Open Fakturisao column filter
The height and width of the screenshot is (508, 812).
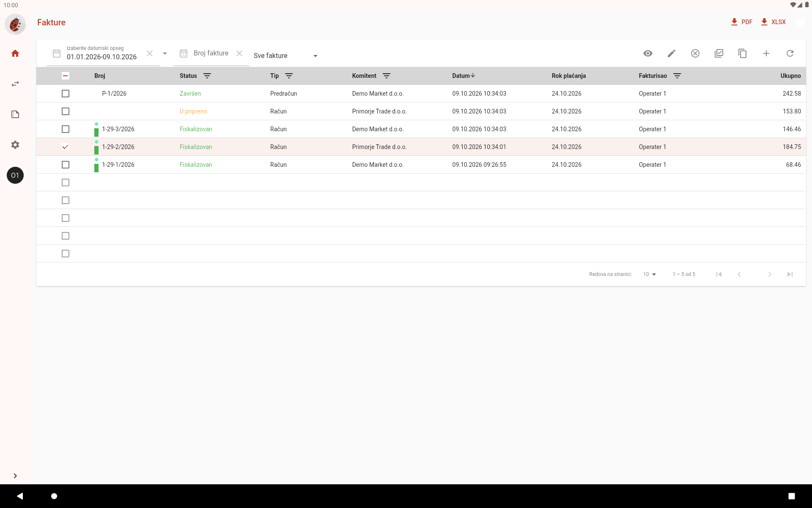pyautogui.click(x=677, y=76)
